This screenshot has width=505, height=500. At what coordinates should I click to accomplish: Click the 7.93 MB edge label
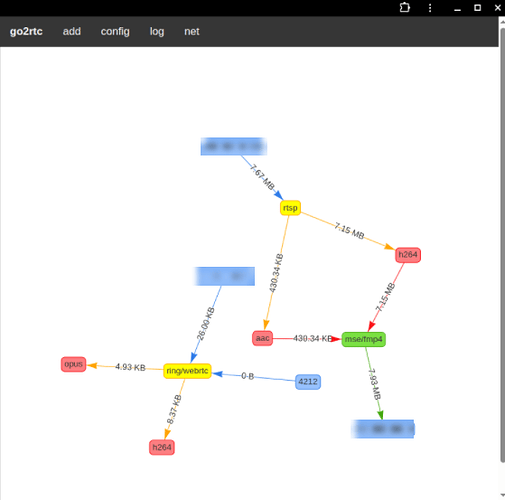pos(374,384)
